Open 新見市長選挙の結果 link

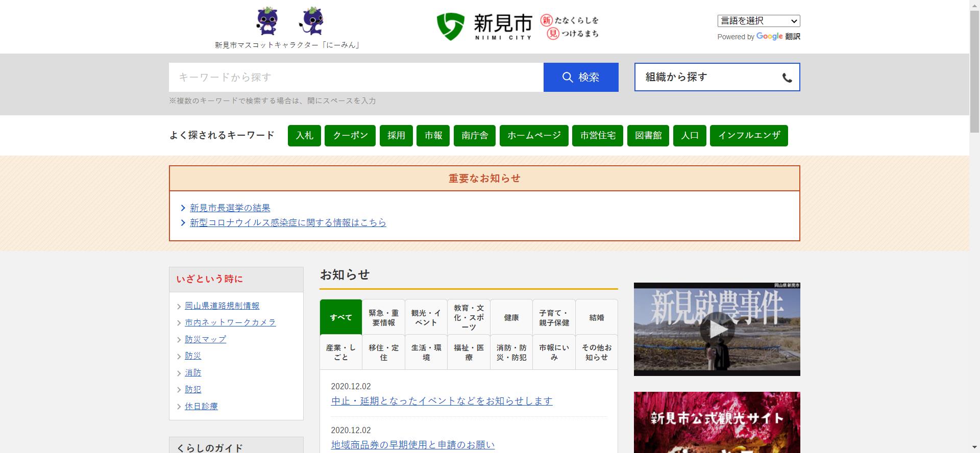[x=230, y=208]
